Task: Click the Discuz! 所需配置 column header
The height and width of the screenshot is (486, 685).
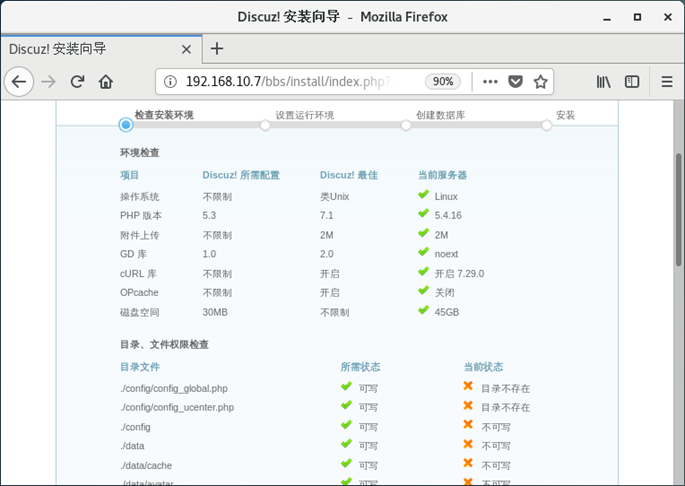Action: click(x=241, y=175)
